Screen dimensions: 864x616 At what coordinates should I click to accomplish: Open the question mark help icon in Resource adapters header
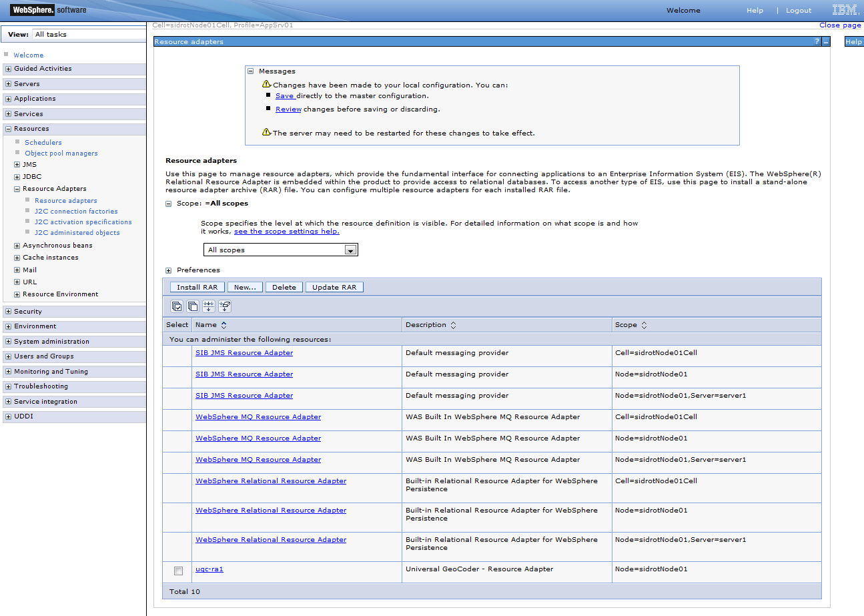click(x=817, y=41)
